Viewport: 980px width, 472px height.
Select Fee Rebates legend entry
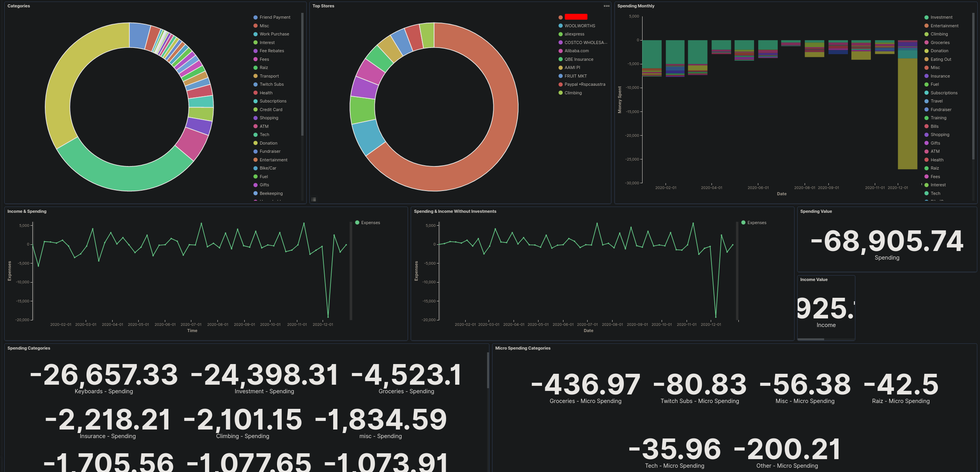click(x=272, y=51)
